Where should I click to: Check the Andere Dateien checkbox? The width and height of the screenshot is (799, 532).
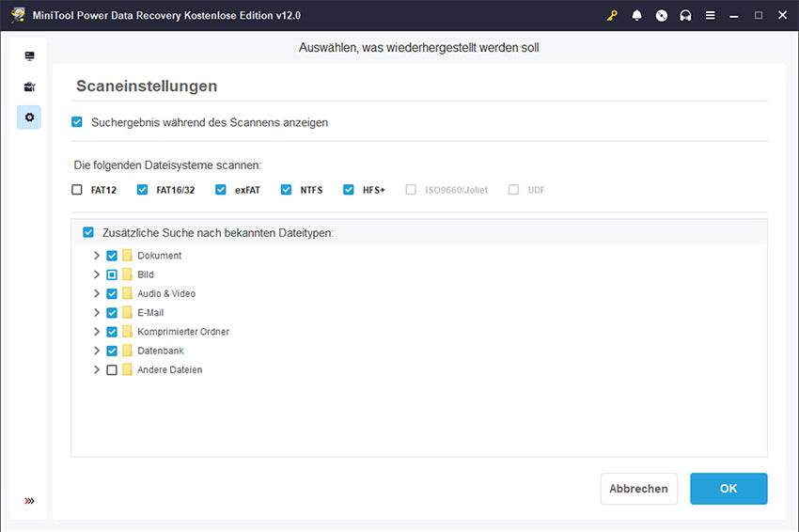point(112,370)
